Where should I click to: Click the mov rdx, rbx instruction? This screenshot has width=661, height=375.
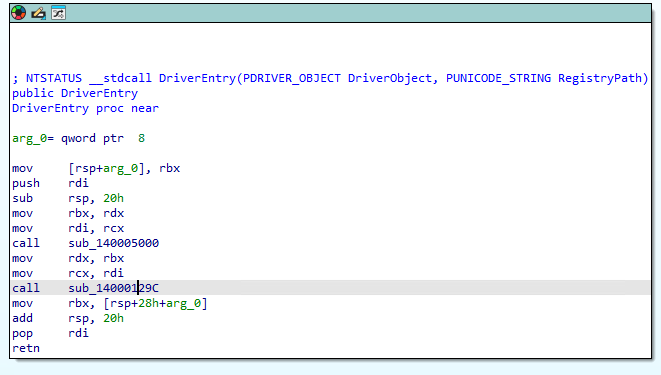coord(68,258)
